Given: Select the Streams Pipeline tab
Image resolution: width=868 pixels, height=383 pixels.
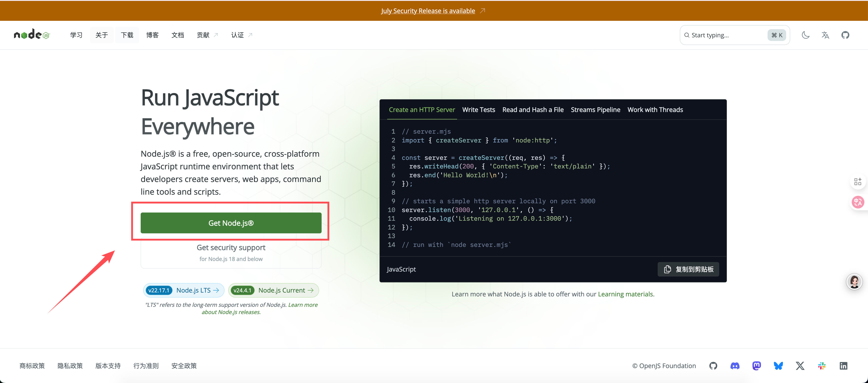Looking at the screenshot, I should [595, 110].
